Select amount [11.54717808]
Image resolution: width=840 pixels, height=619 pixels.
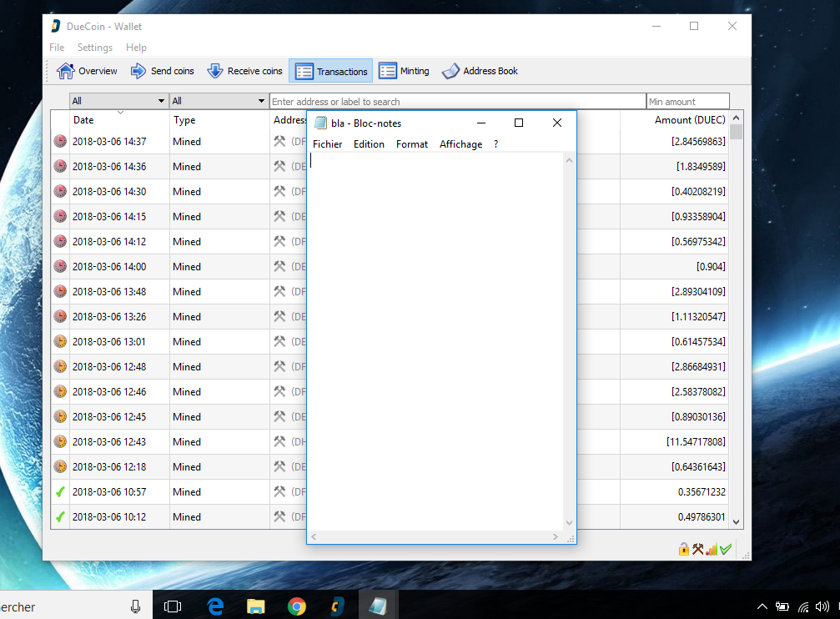696,441
